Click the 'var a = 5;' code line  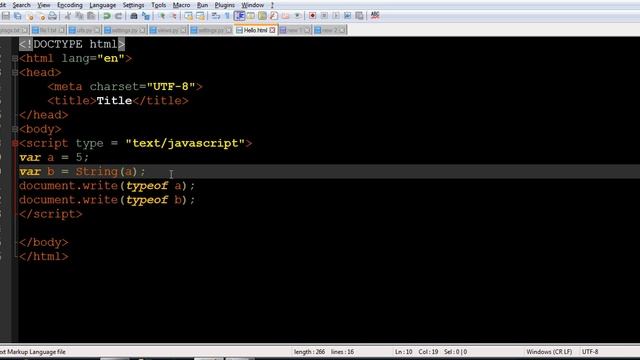coord(54,158)
